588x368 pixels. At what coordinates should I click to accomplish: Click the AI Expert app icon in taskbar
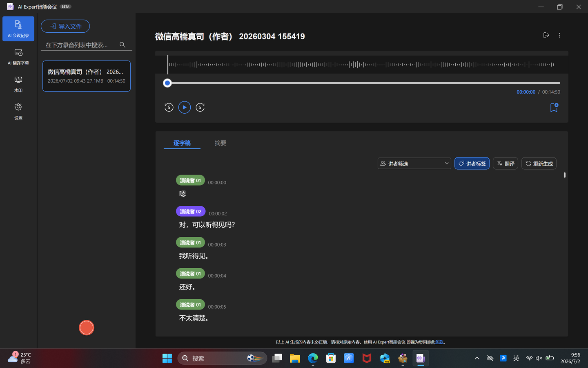(421, 358)
